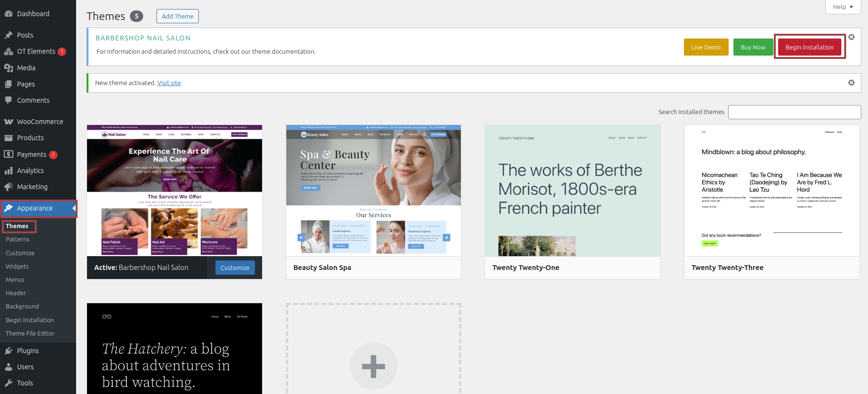This screenshot has height=394, width=868.
Task: Dismiss the Barbershop Nail Salon notice
Action: (851, 37)
